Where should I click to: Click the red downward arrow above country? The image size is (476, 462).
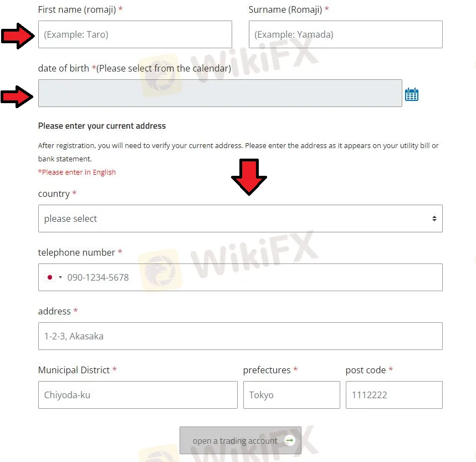pos(249,177)
